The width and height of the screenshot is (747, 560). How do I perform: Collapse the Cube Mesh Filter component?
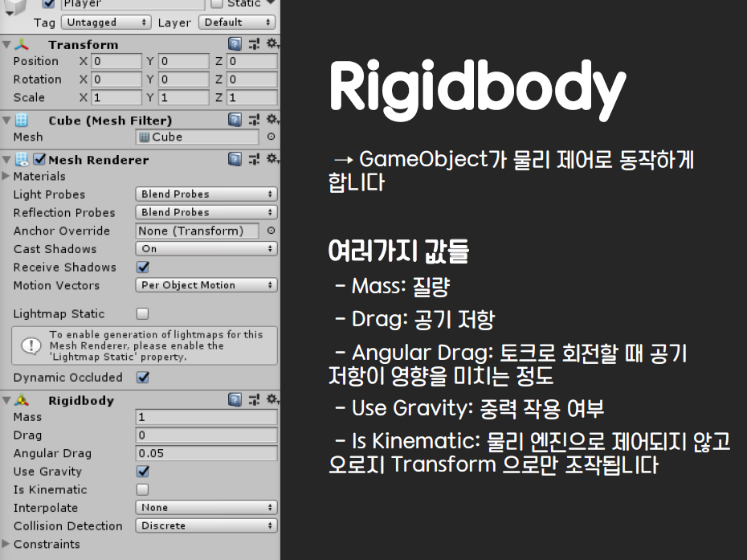tap(6, 120)
